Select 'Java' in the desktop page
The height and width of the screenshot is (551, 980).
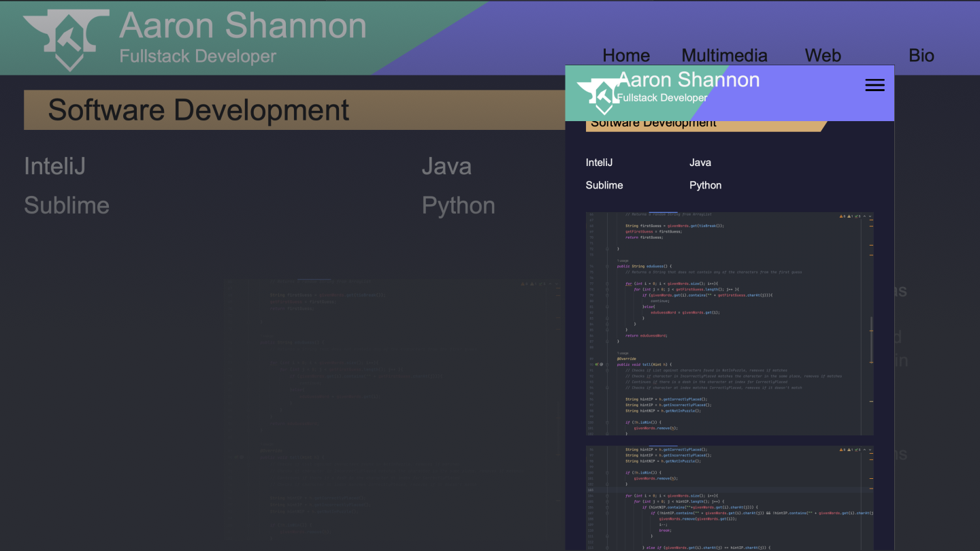(446, 167)
